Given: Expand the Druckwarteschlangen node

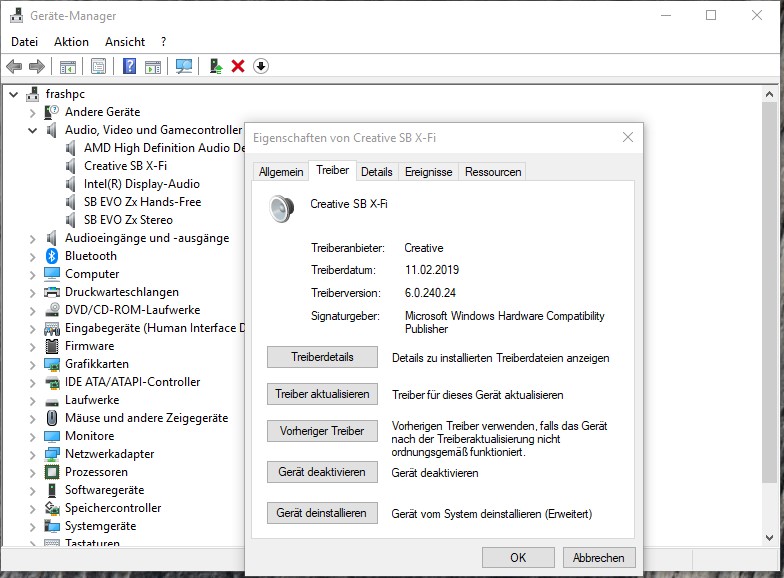Looking at the screenshot, I should tap(32, 292).
